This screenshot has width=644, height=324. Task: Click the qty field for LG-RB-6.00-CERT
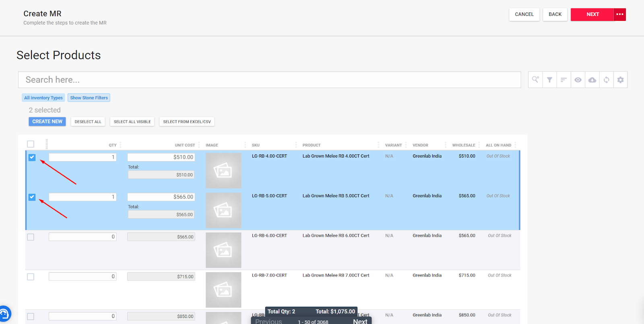point(83,237)
